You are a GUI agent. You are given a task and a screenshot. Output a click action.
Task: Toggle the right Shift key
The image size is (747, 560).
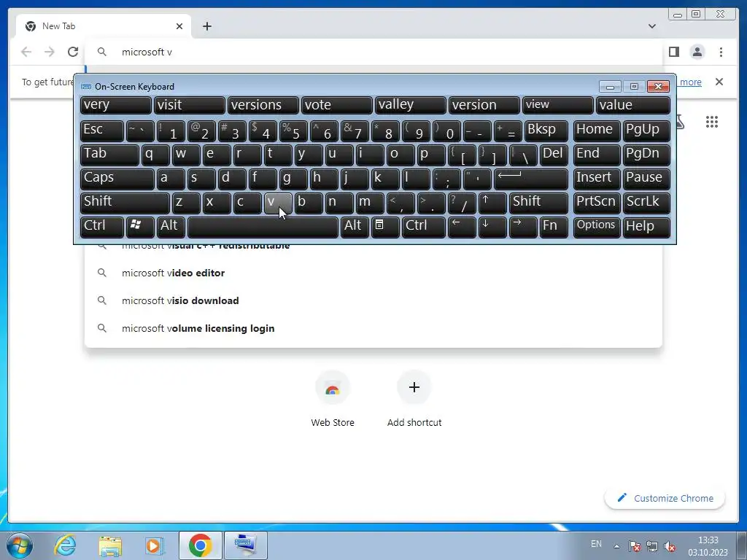(x=538, y=203)
